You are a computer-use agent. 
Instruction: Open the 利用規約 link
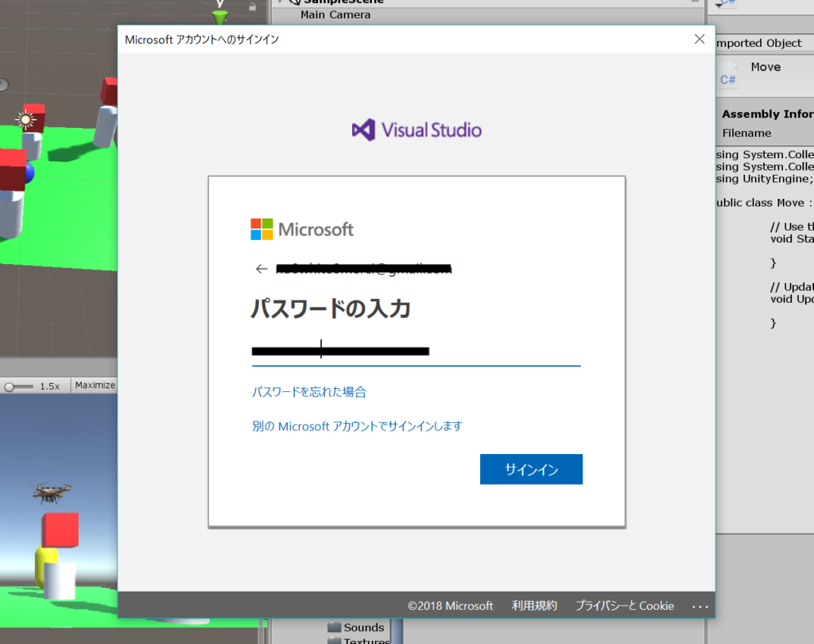coord(534,606)
